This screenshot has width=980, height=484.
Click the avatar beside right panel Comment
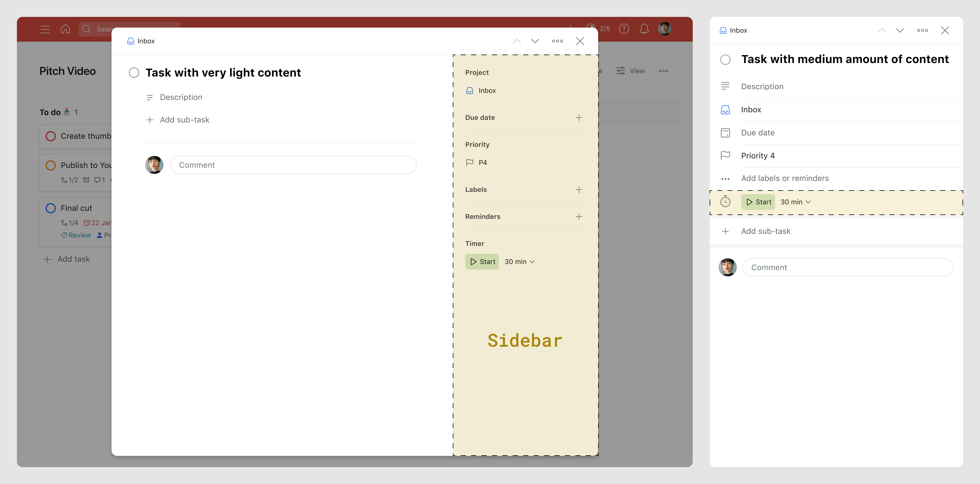pyautogui.click(x=728, y=267)
